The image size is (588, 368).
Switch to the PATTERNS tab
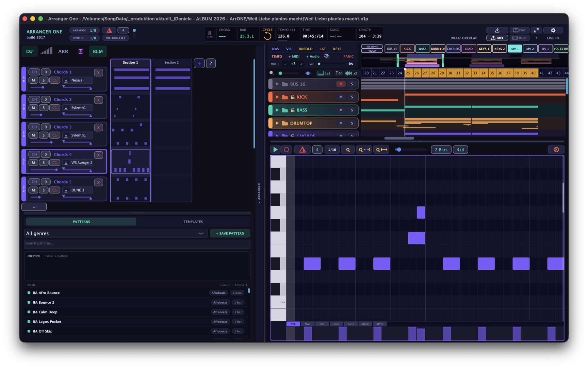[x=81, y=222]
